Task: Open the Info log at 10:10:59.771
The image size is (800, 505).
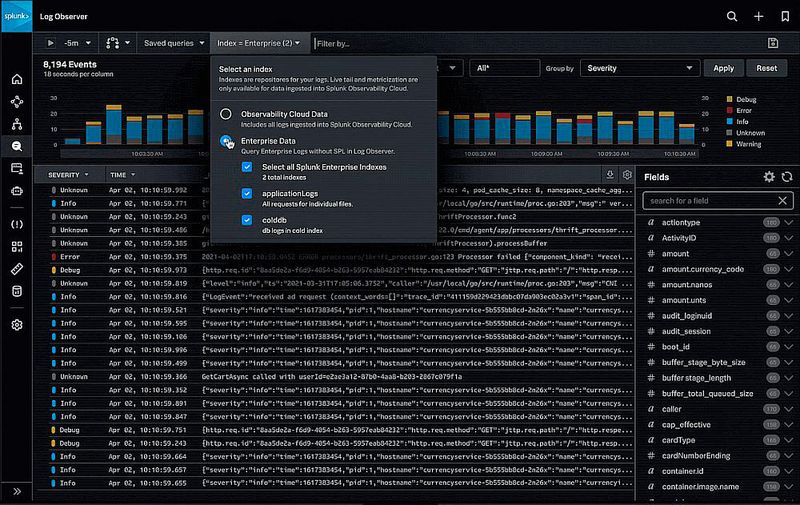Action: pos(335,204)
